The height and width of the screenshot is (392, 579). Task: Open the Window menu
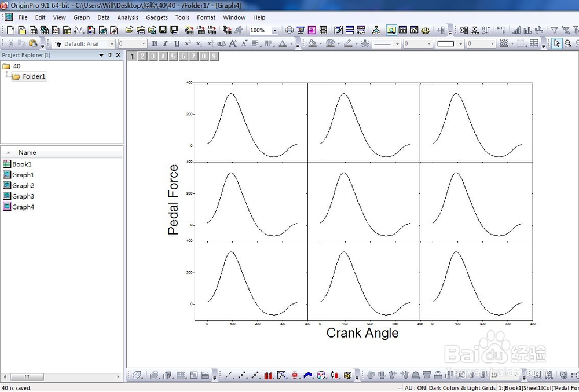click(234, 17)
